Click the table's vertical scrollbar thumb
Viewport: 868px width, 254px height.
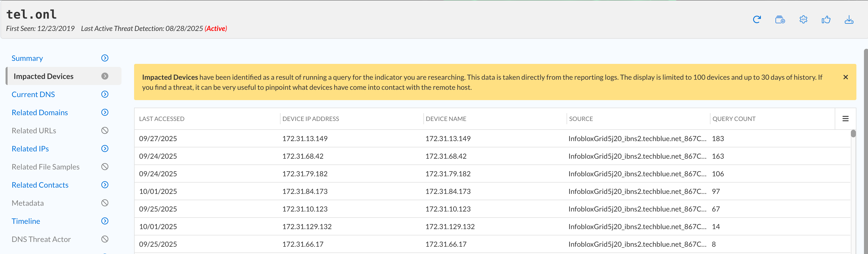tap(853, 134)
